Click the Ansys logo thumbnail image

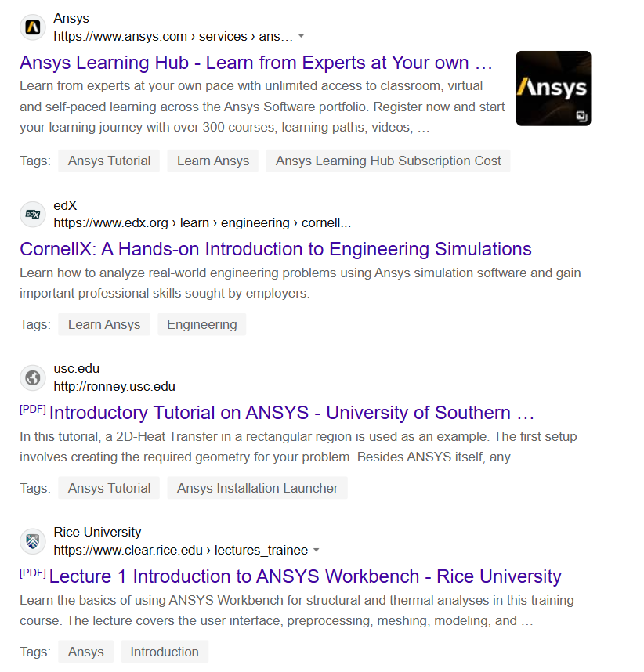pyautogui.click(x=552, y=88)
